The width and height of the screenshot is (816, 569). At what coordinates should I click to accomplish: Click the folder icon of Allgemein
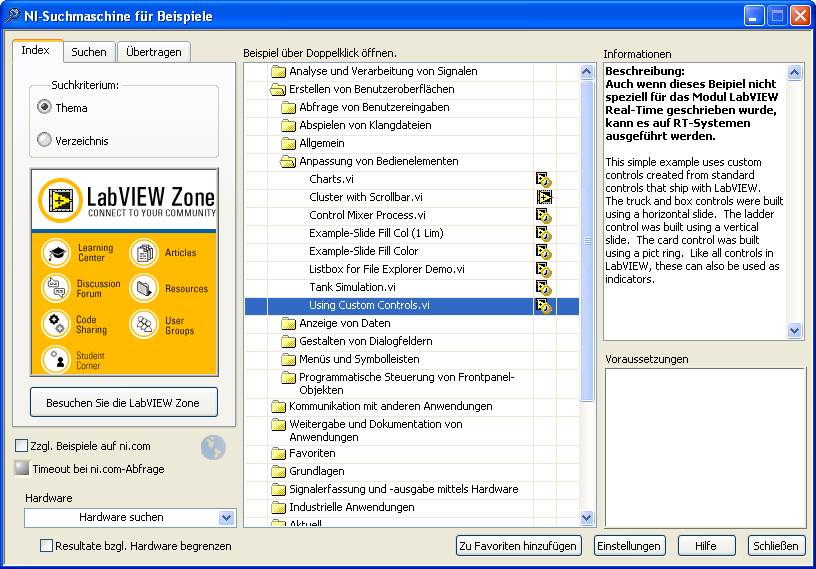[x=288, y=143]
